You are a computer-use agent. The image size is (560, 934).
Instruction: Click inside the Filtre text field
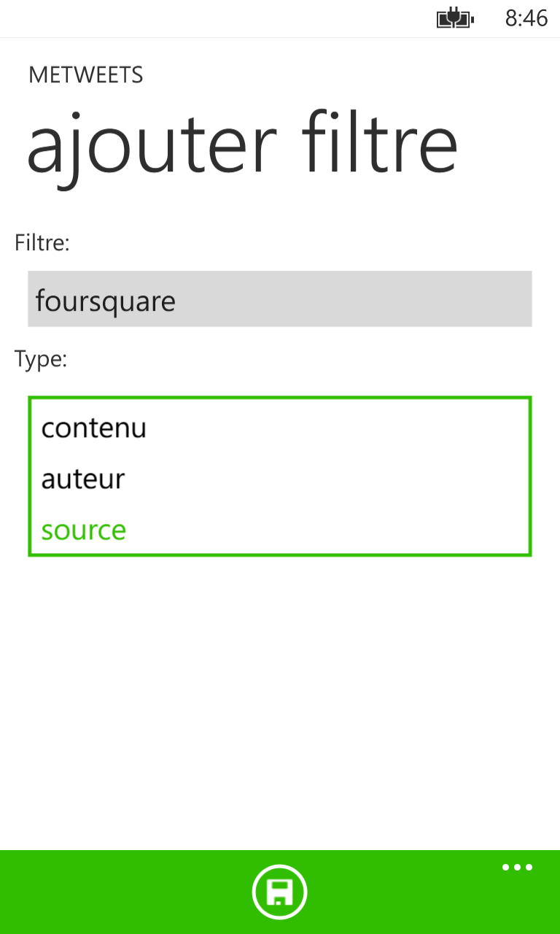tap(280, 298)
